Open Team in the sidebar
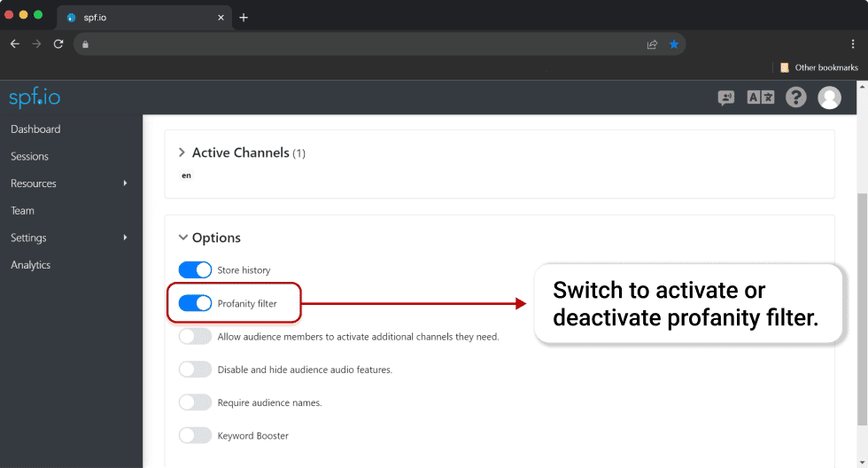 22,210
